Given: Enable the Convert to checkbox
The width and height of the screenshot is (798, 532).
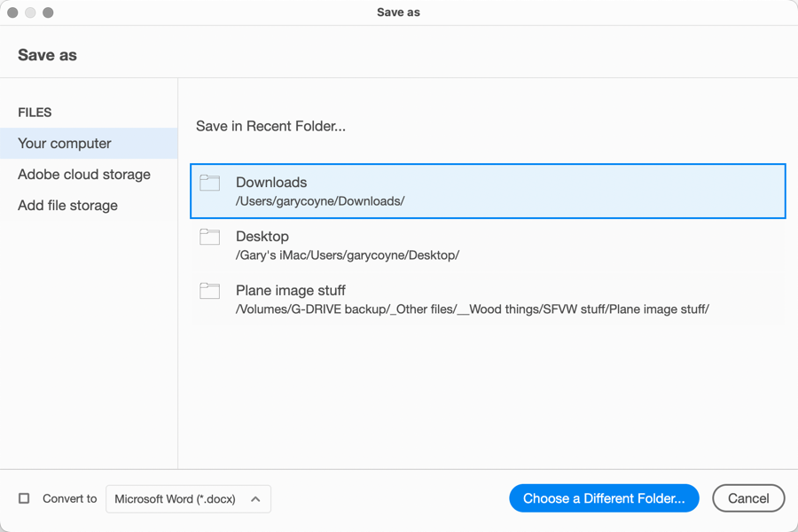Looking at the screenshot, I should (x=24, y=498).
